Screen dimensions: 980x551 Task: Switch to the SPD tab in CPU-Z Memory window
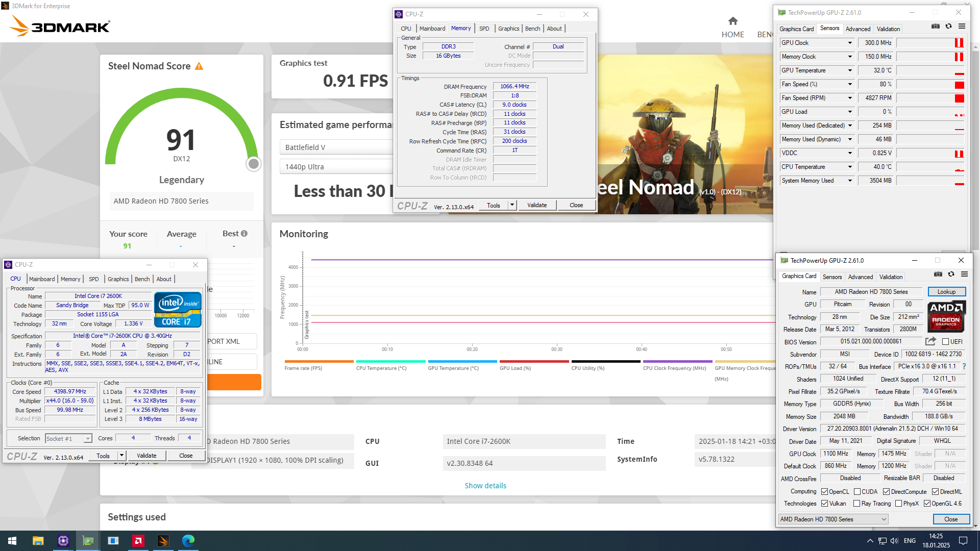(x=484, y=29)
